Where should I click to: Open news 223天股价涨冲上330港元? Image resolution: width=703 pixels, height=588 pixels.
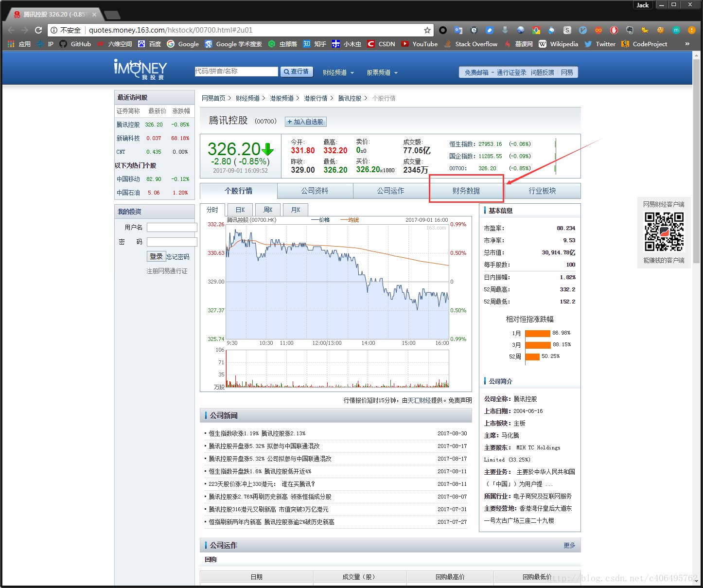coord(262,484)
